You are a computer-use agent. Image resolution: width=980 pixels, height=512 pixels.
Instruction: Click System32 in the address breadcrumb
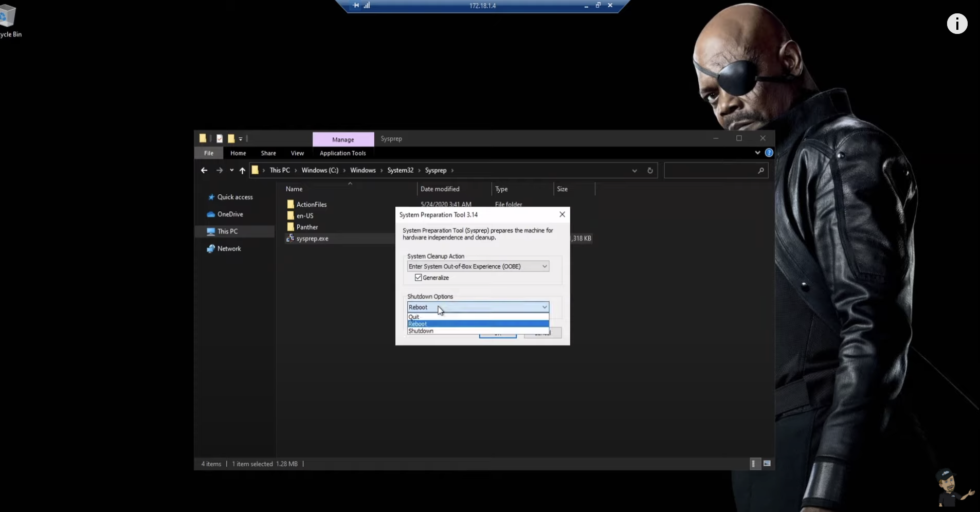point(400,170)
